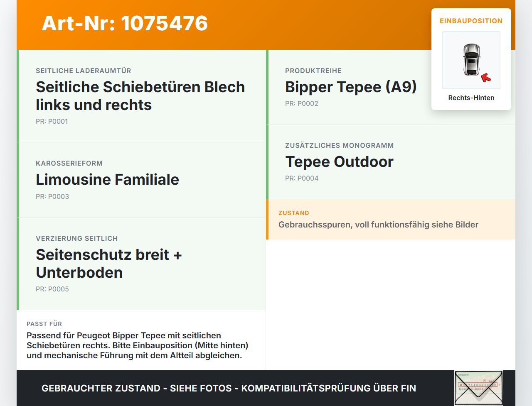The image size is (532, 406).
Task: Click the VERZIERUNG SEITLICH label
Action: click(x=77, y=238)
